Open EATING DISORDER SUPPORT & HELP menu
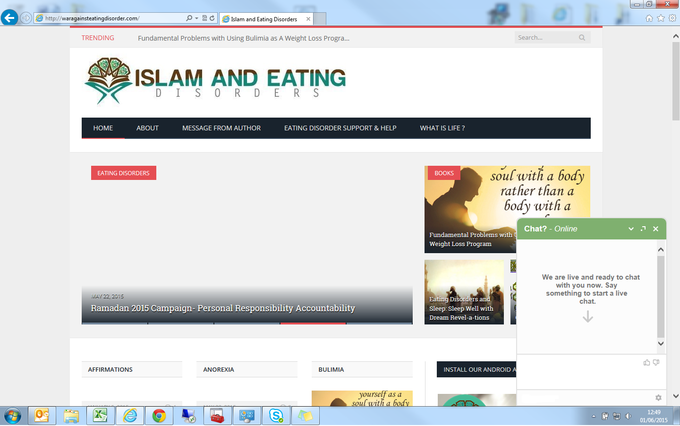The image size is (680, 426). pos(340,128)
